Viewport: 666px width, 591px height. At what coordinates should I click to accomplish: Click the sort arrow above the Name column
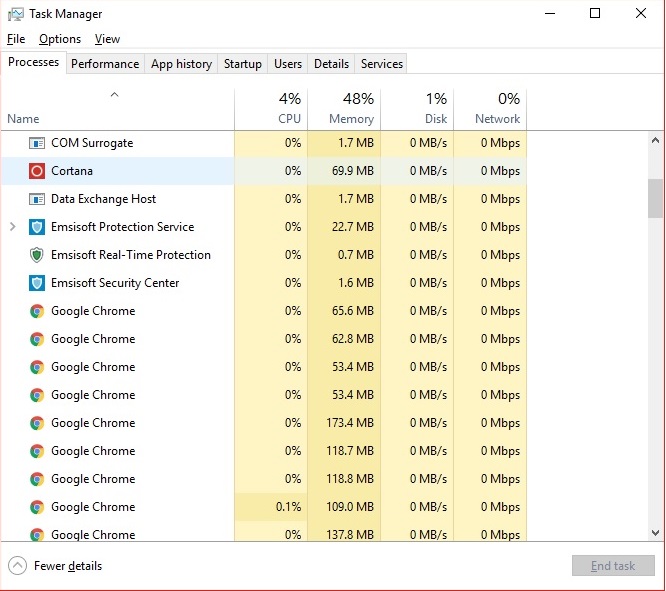(114, 95)
